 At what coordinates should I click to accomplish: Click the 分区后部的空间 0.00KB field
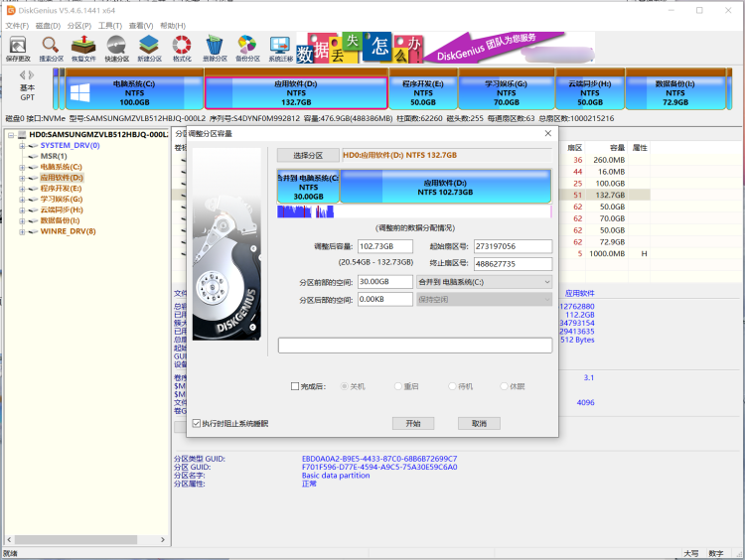(x=384, y=299)
